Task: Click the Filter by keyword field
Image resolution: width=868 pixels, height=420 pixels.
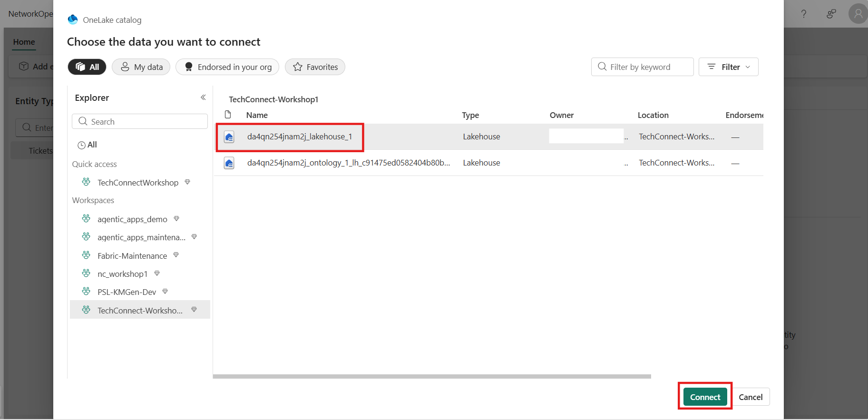Action: (642, 67)
